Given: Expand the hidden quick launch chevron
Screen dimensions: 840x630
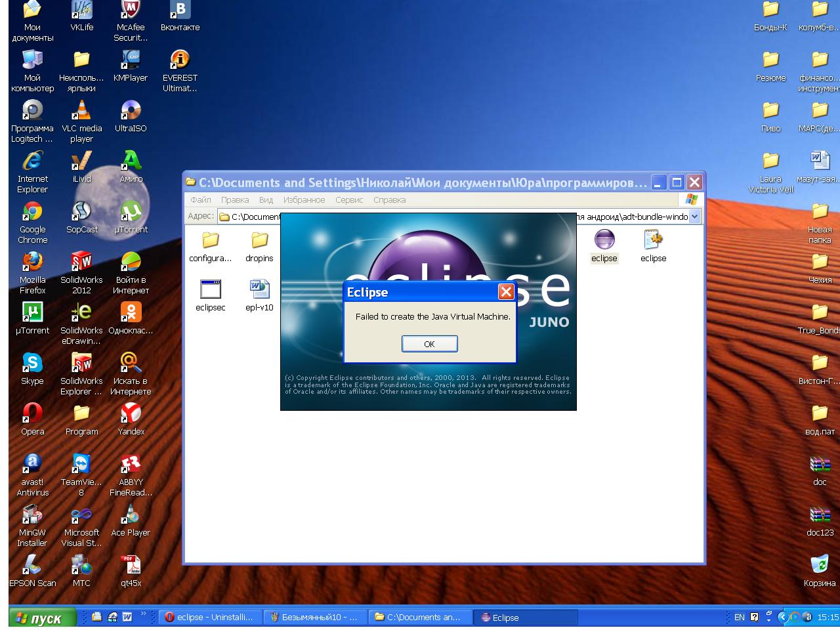Looking at the screenshot, I should 144,614.
